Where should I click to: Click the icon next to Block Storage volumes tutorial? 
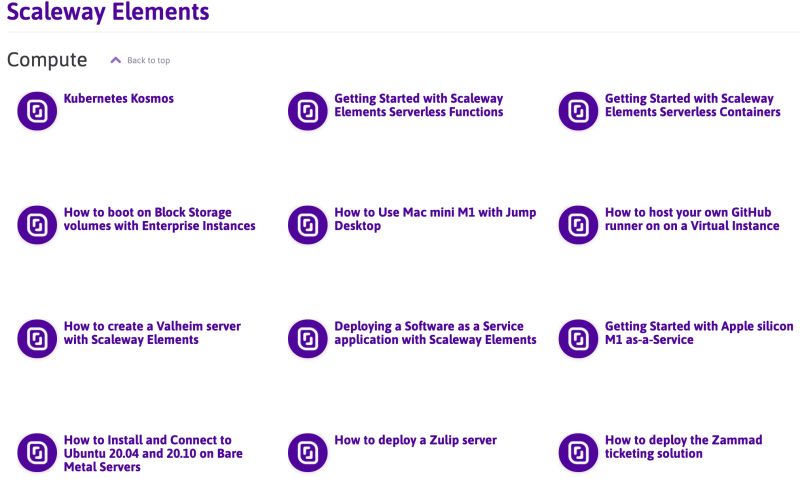pos(37,225)
